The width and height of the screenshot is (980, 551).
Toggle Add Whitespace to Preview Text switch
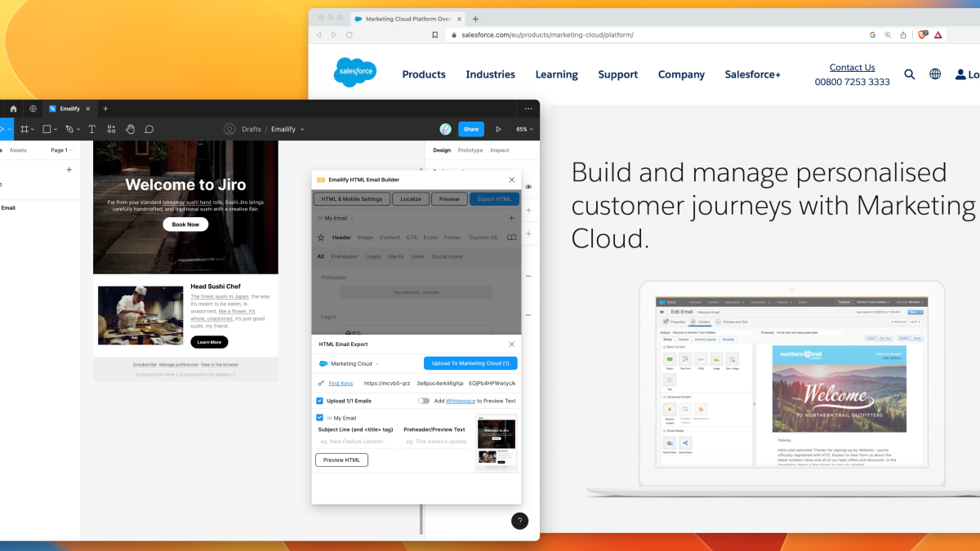click(x=424, y=401)
